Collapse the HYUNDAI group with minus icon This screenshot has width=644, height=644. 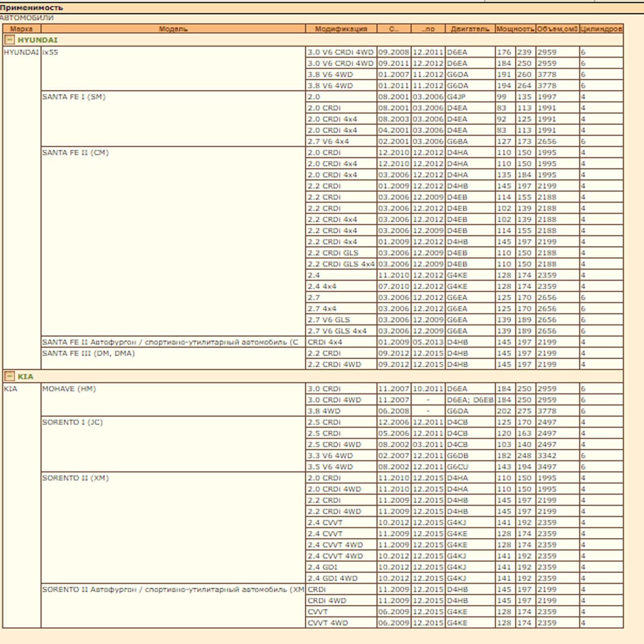tap(9, 40)
